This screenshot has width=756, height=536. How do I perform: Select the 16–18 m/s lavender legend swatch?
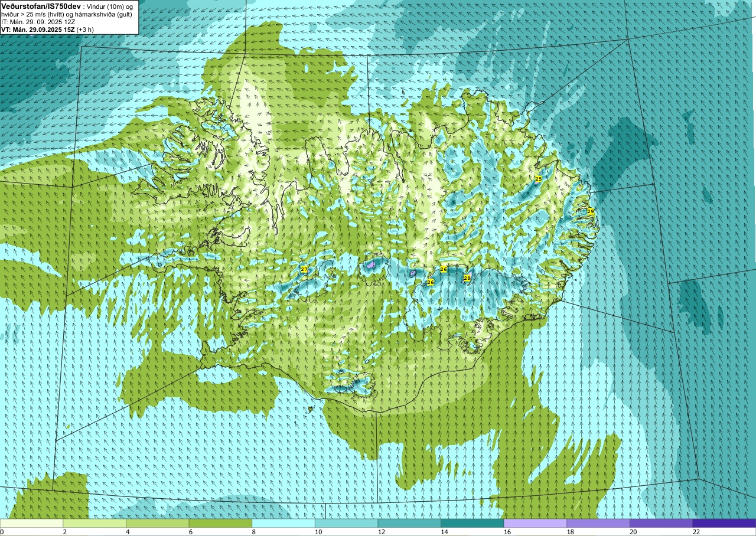(535, 523)
